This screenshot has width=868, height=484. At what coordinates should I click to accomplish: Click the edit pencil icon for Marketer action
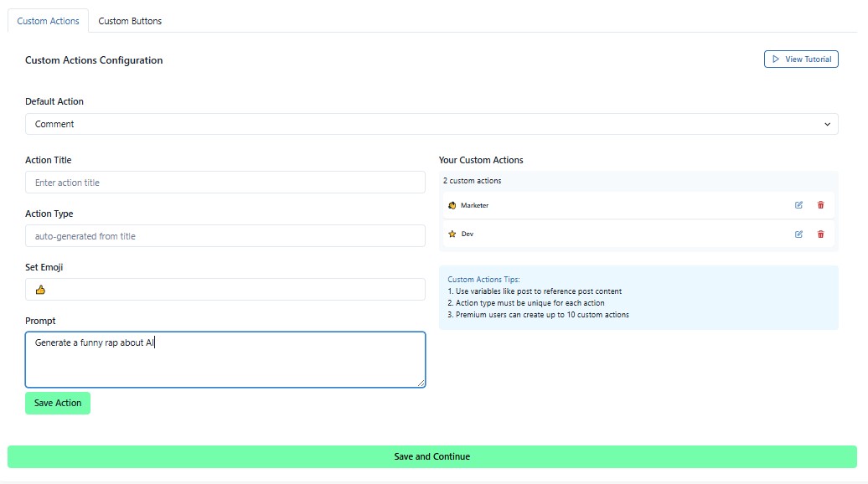798,204
